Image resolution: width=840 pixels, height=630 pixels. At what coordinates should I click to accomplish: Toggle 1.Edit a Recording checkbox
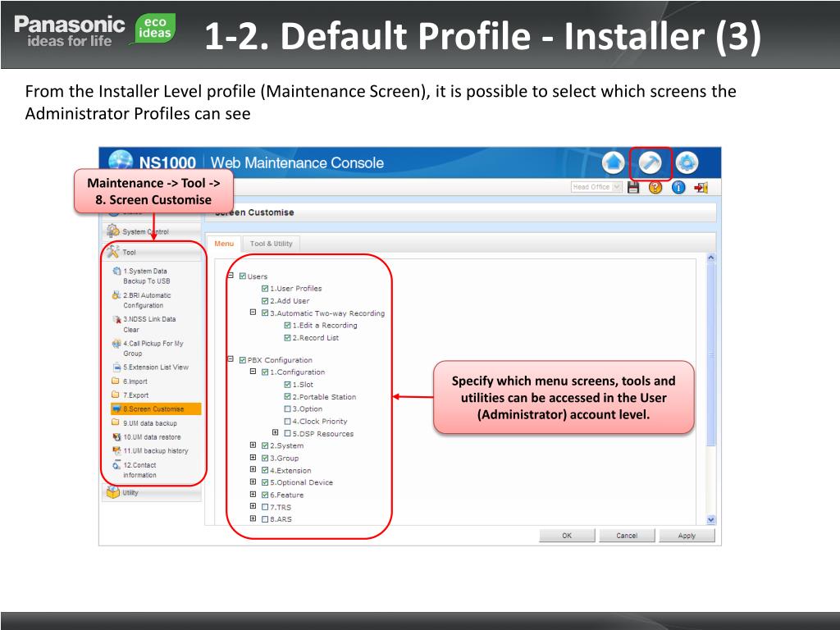[287, 326]
